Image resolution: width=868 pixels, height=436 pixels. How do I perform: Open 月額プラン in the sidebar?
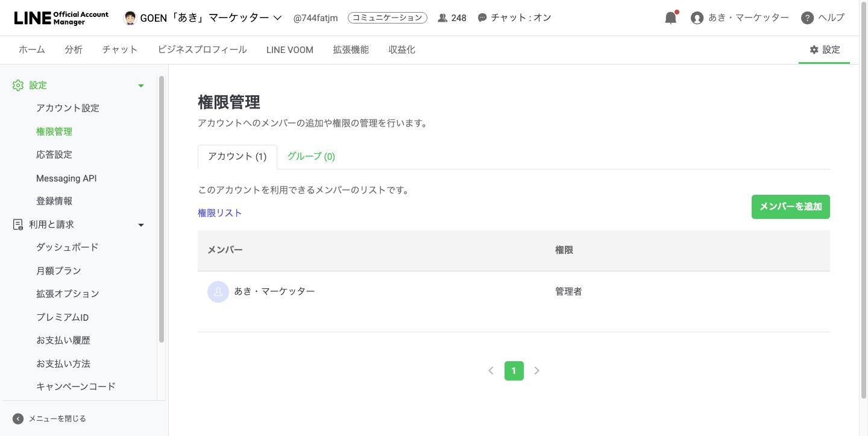(x=58, y=271)
